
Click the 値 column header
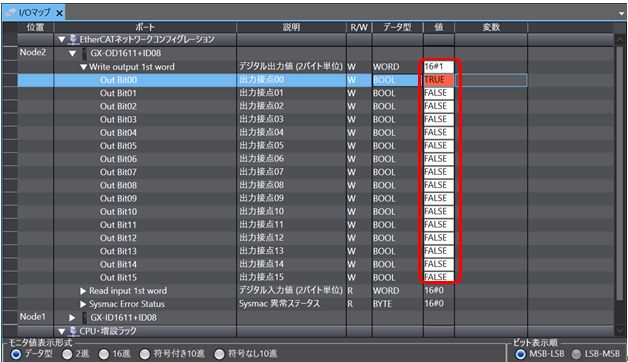[439, 27]
